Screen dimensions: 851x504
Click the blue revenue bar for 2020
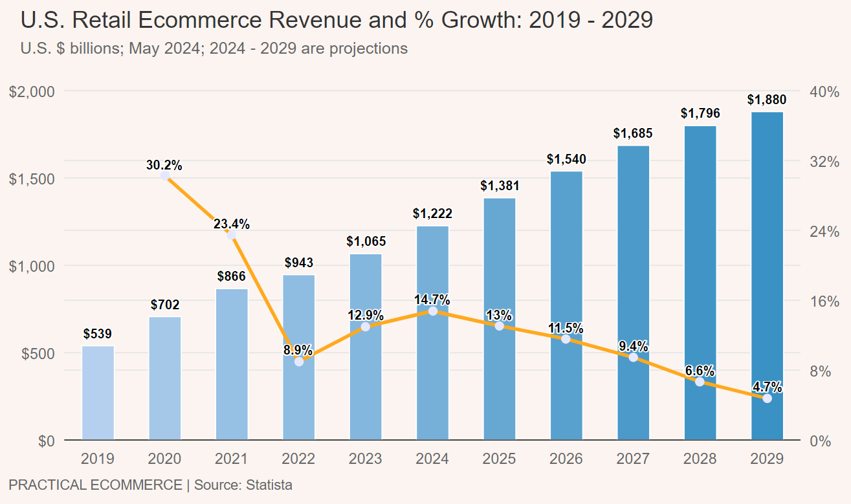164,379
